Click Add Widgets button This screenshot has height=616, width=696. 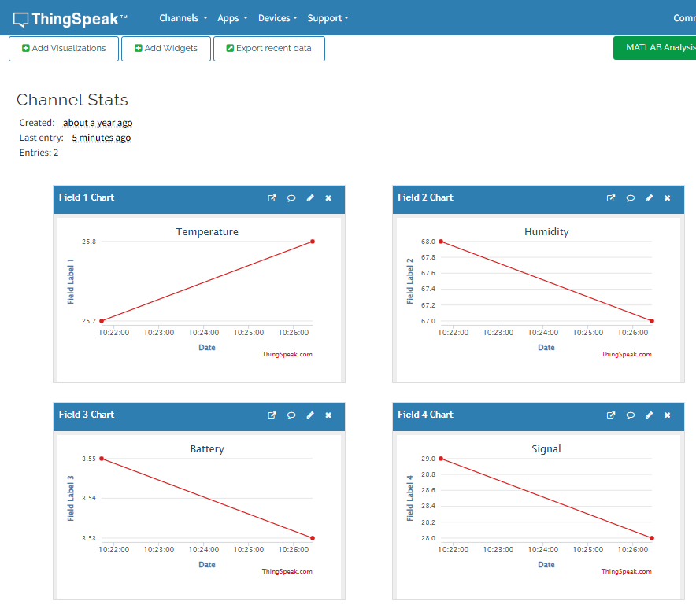click(166, 48)
